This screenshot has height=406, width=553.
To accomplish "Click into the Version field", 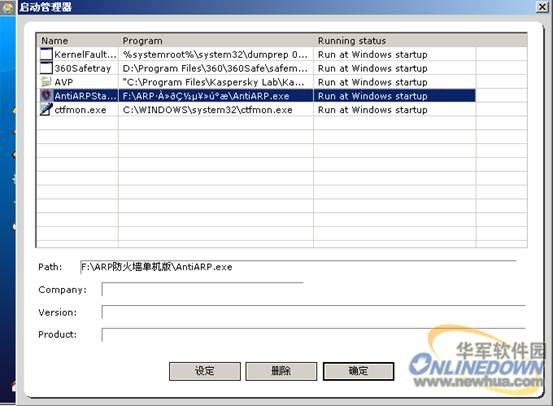I will [314, 312].
